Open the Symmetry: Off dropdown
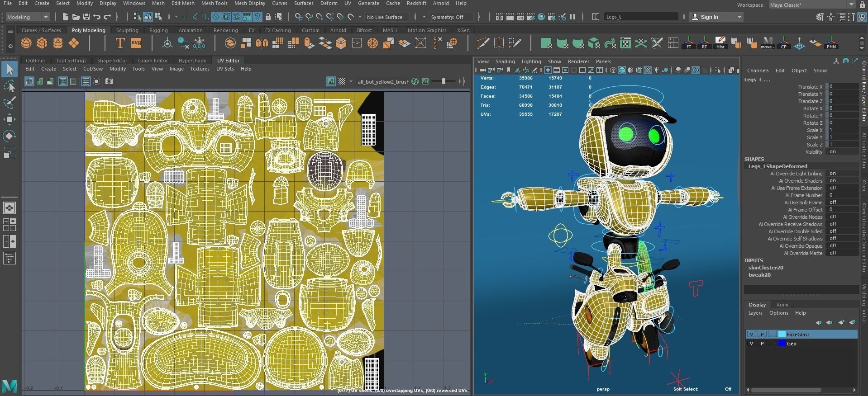 (451, 17)
